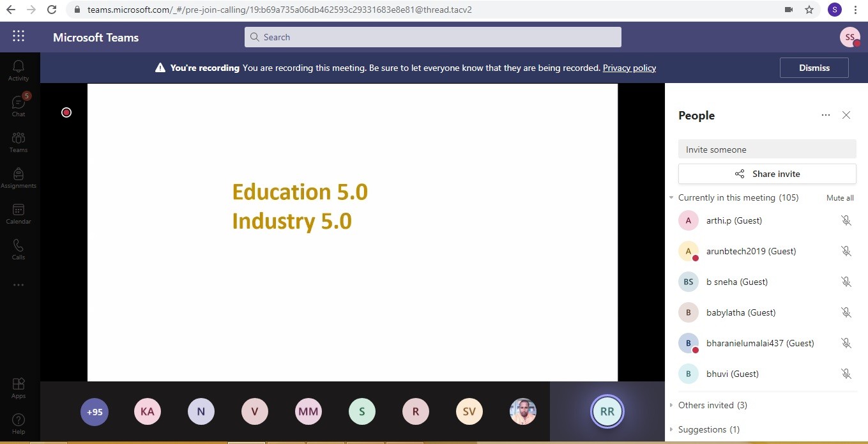Open Assignments in sidebar

point(19,177)
